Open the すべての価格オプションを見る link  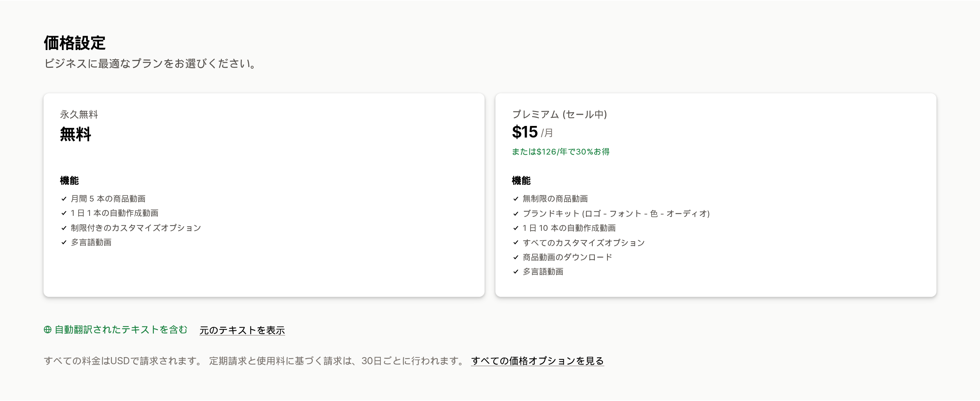[537, 361]
